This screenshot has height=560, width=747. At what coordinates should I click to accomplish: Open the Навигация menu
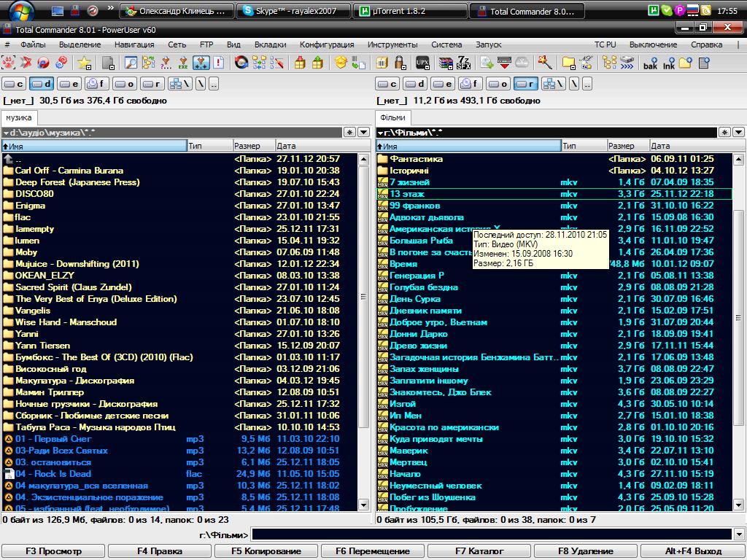(134, 44)
